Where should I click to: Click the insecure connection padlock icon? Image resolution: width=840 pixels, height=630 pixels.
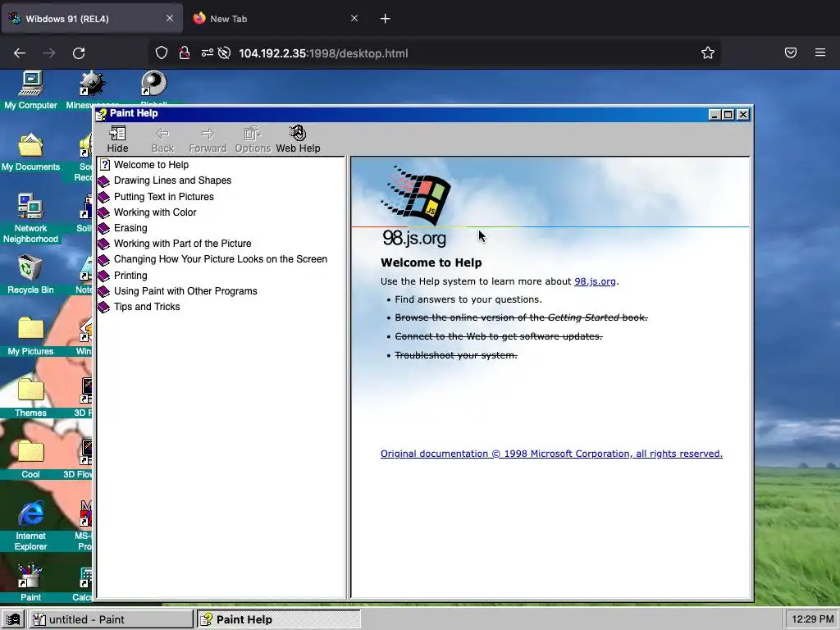tap(185, 52)
